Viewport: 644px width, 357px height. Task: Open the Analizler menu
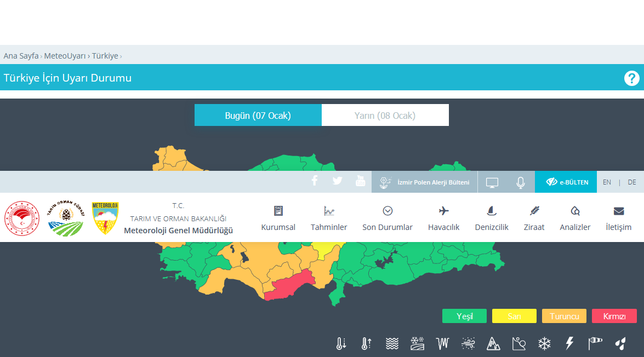point(575,218)
